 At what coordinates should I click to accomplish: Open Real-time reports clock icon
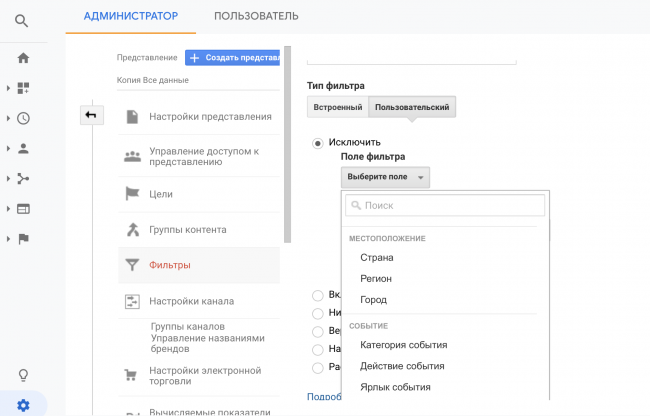23,118
